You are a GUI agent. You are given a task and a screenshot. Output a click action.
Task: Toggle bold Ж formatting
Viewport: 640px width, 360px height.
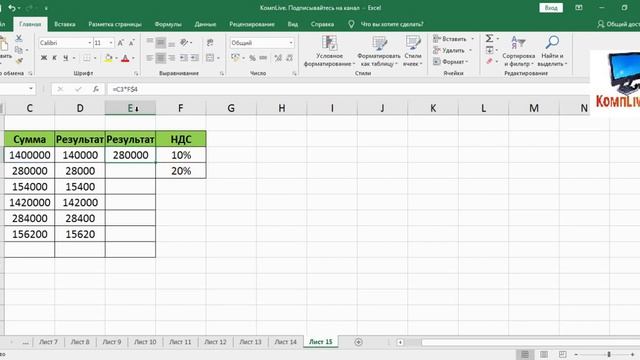pyautogui.click(x=44, y=58)
